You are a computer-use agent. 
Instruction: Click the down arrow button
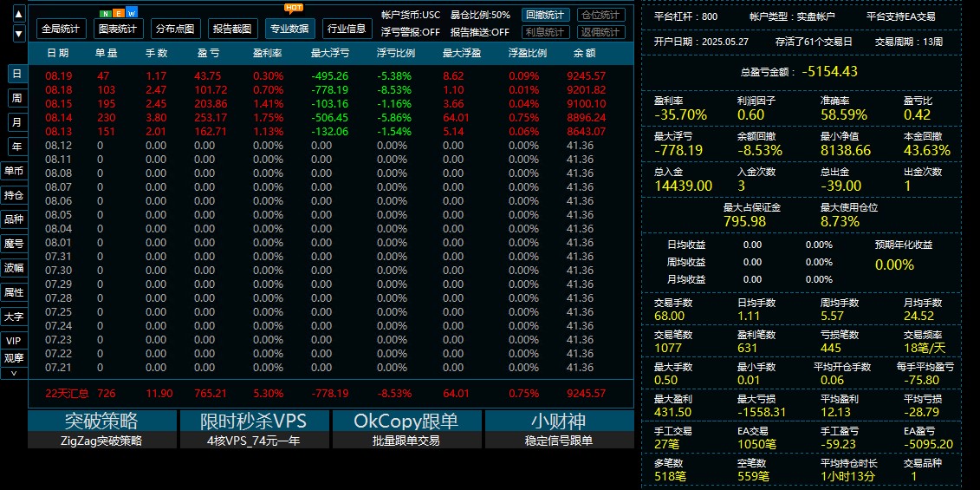pyautogui.click(x=19, y=33)
